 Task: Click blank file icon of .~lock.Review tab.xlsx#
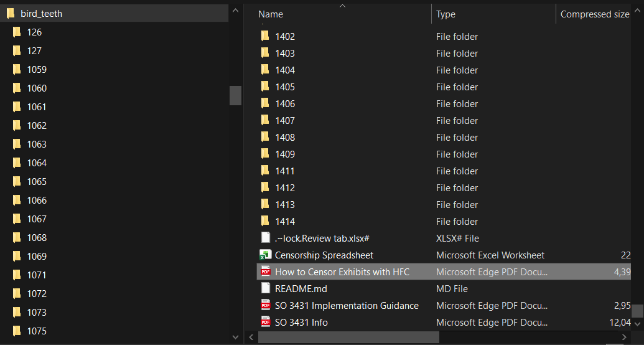(266, 238)
